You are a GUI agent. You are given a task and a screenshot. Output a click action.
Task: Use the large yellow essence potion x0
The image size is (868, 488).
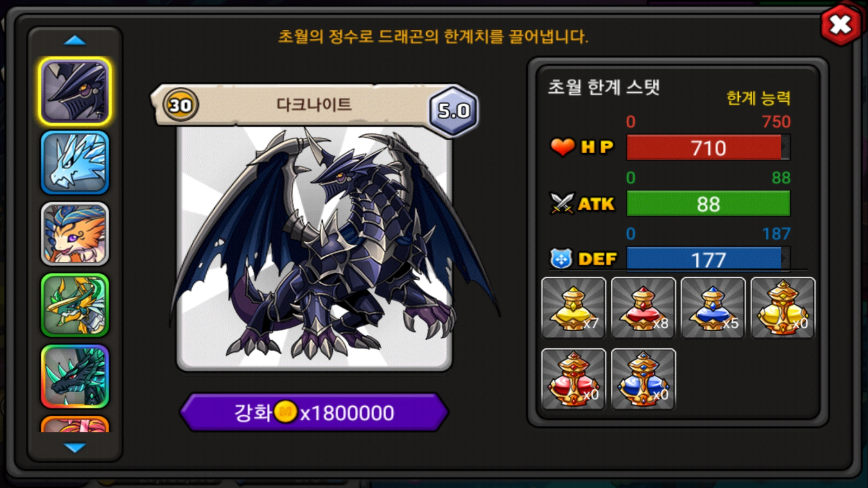[783, 308]
